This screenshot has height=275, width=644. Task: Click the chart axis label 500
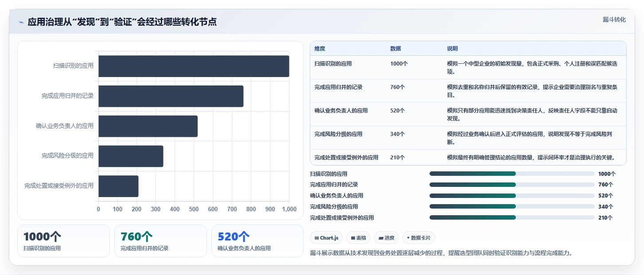(194, 209)
